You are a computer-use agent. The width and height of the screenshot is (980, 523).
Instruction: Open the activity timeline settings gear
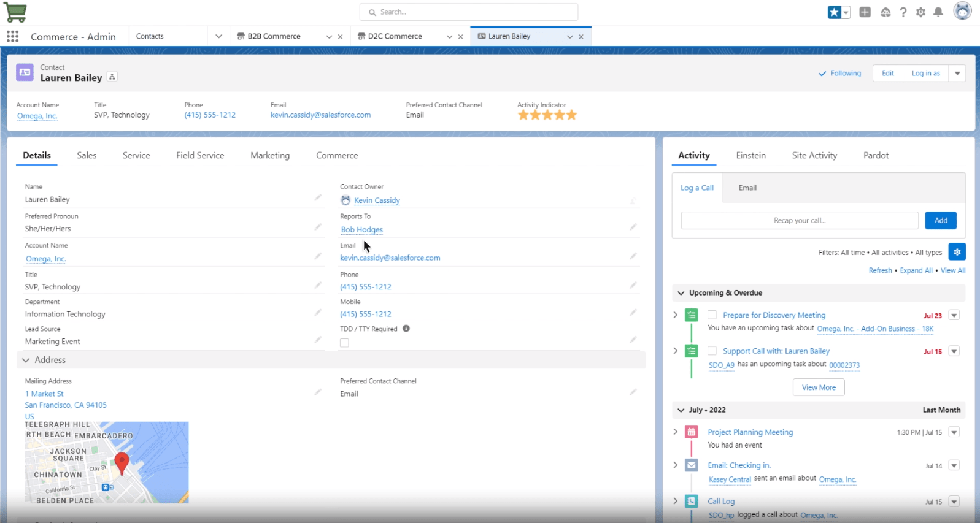coord(957,252)
